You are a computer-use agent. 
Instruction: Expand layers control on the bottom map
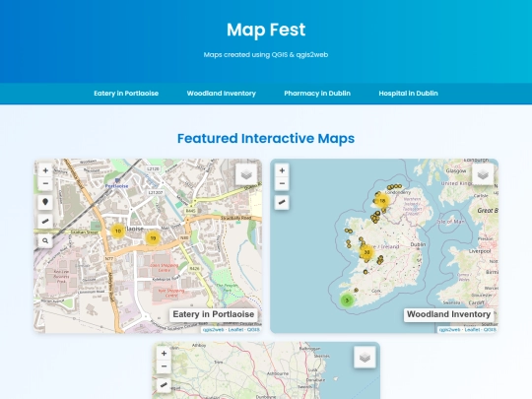365,358
